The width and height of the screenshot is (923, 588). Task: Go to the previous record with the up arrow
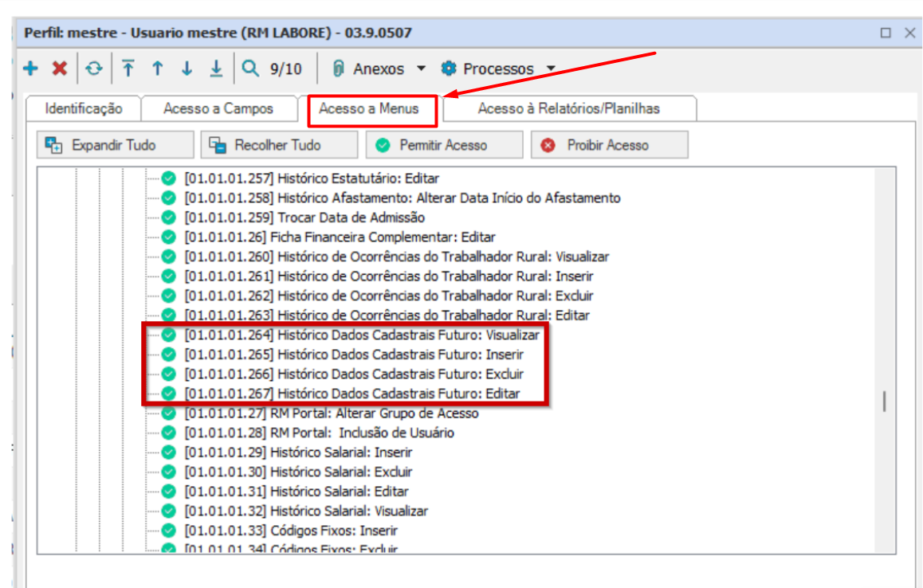pos(157,69)
